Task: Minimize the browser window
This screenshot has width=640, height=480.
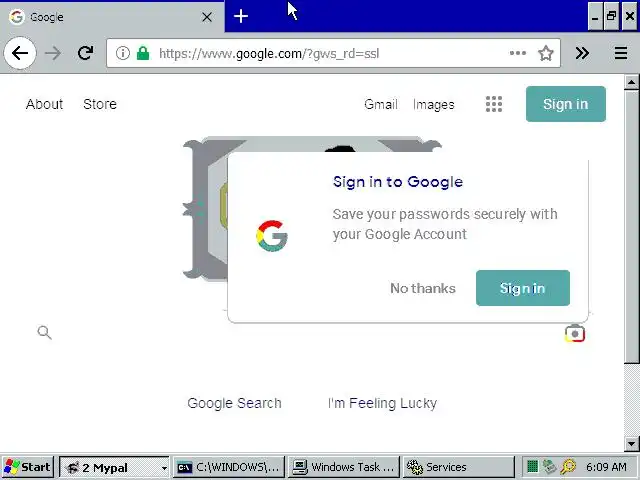Action: point(596,16)
